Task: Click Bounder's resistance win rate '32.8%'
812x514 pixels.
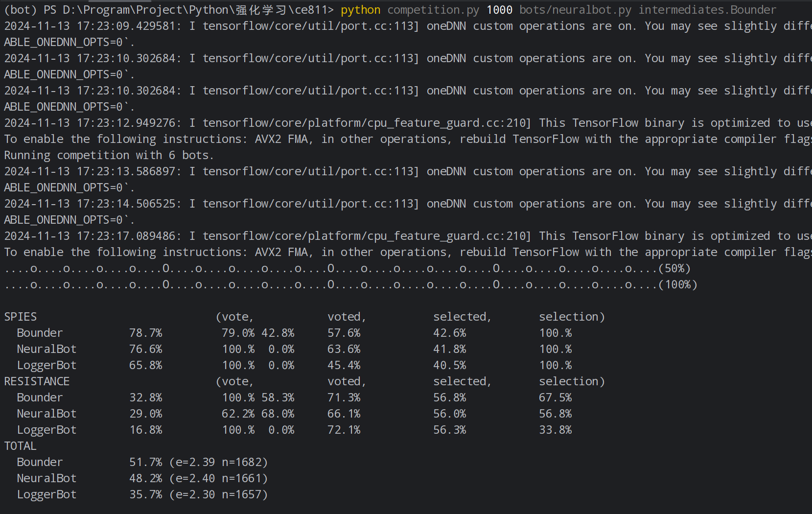Action: (x=146, y=397)
